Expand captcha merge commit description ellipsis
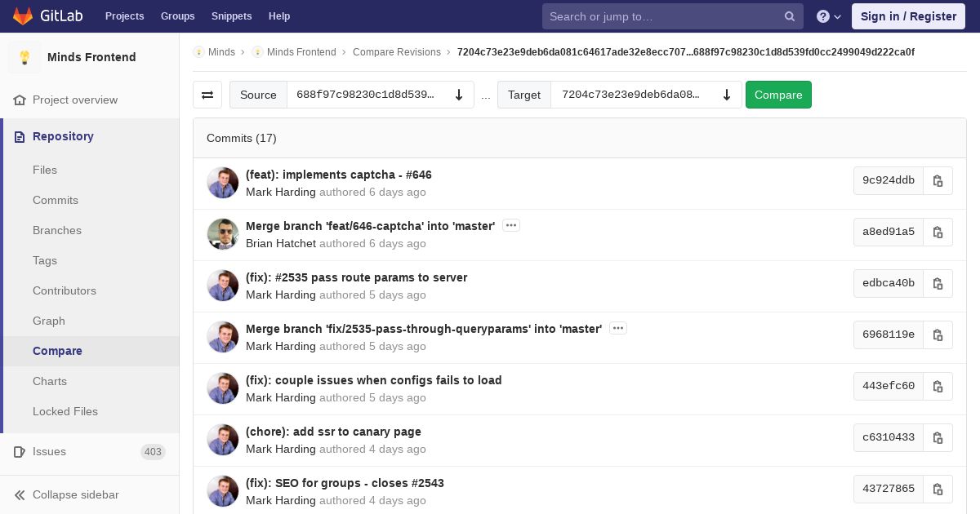The image size is (980, 514). tap(511, 225)
